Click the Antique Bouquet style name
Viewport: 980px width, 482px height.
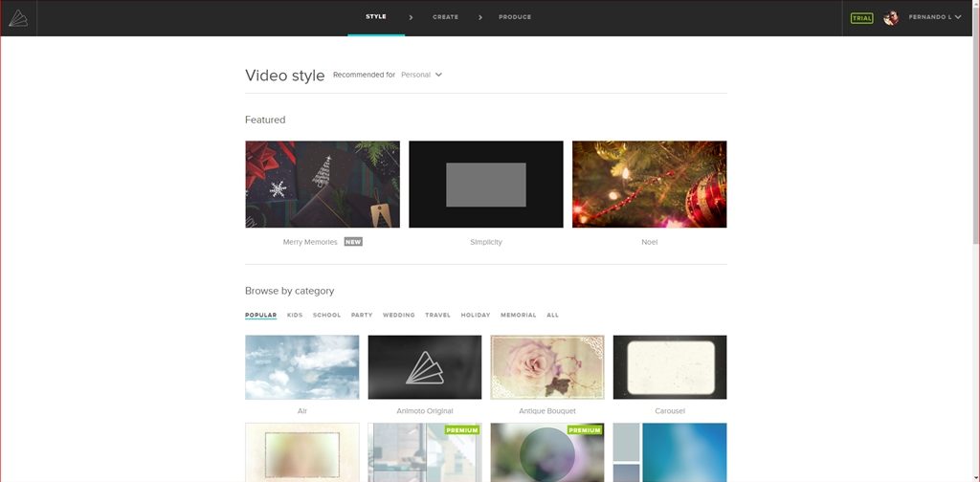547,411
